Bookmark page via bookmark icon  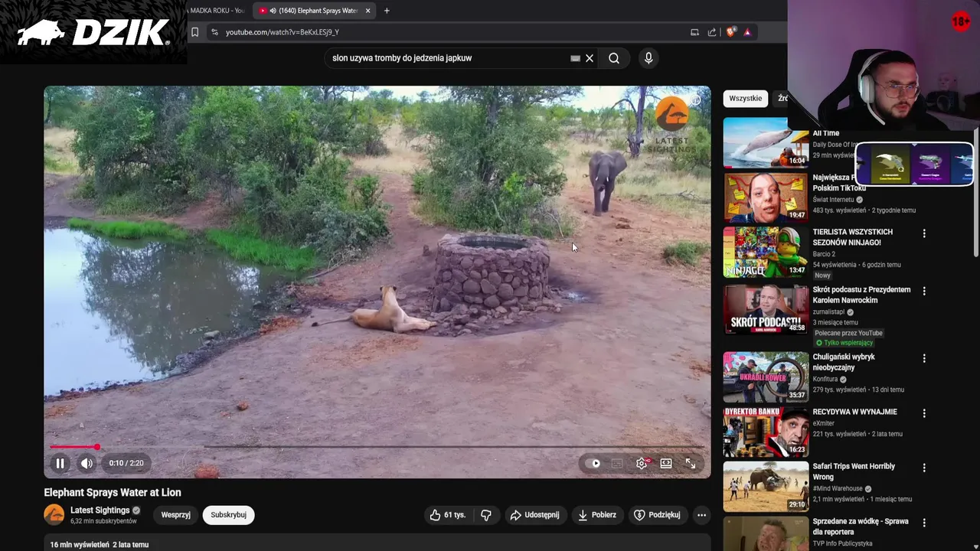pos(194,32)
